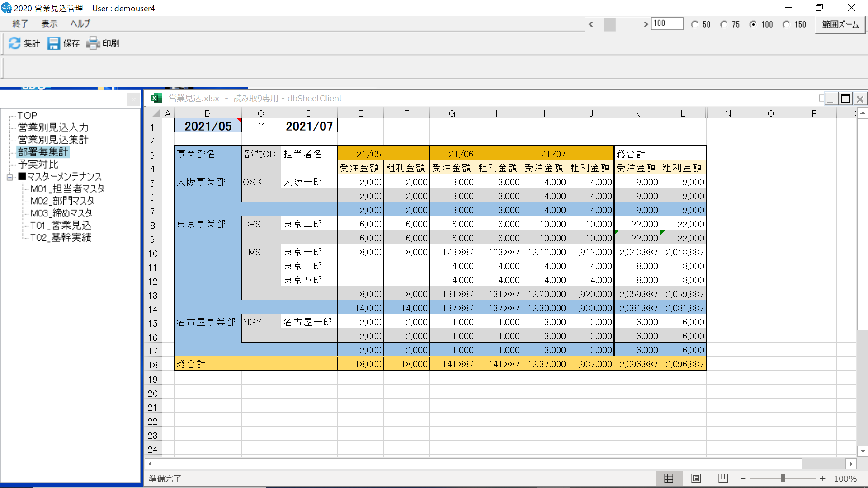Close the left navigation panel
The height and width of the screenshot is (488, 868).
pyautogui.click(x=133, y=99)
